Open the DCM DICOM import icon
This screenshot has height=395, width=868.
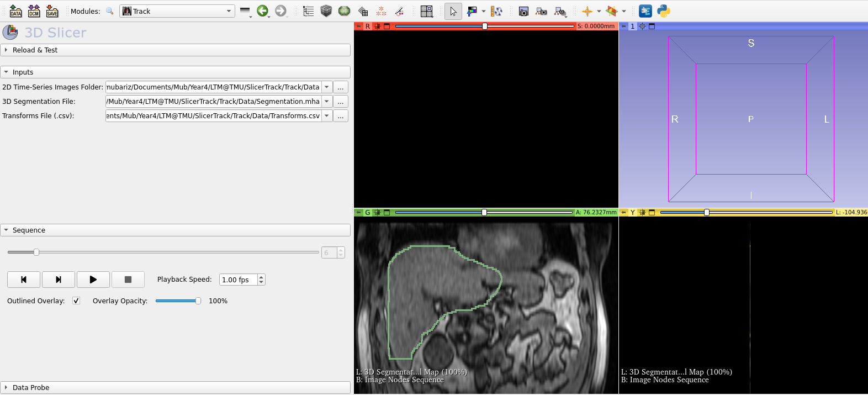tap(34, 11)
